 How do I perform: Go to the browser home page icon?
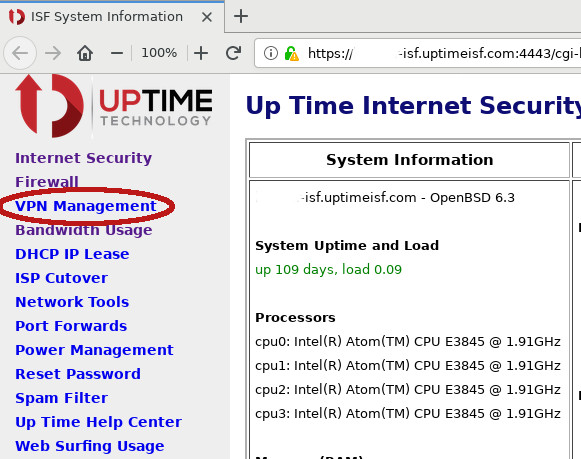coord(85,53)
